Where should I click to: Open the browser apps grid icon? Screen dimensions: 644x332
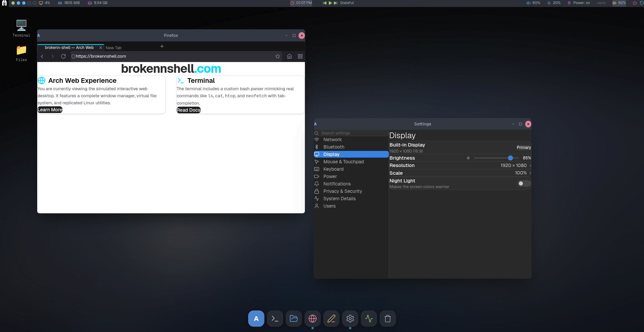tap(300, 56)
